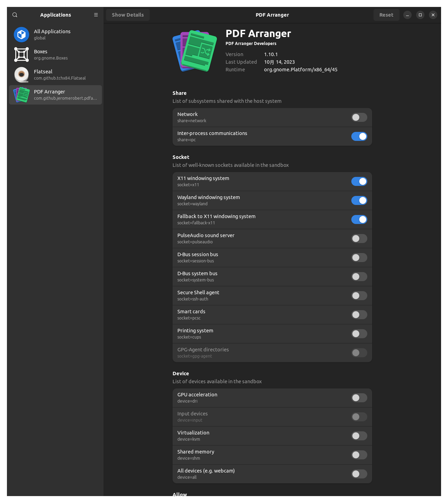Enable Secure Shell agent toggle
This screenshot has width=448, height=503.
(359, 296)
